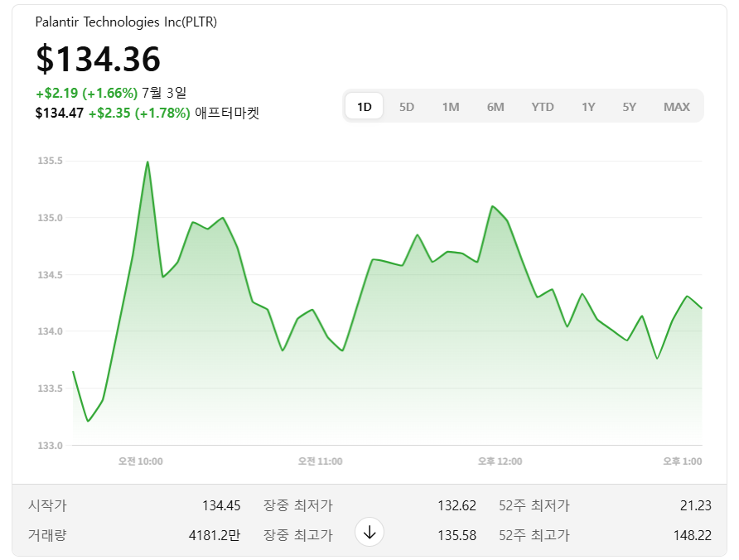Click the 134.0 y-axis label
739x560 pixels.
[50, 331]
